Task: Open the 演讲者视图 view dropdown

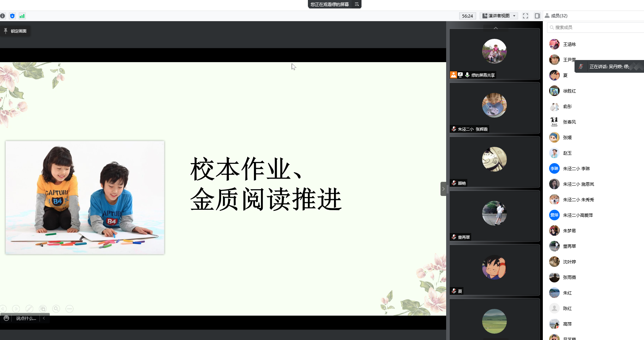Action: pyautogui.click(x=499, y=16)
